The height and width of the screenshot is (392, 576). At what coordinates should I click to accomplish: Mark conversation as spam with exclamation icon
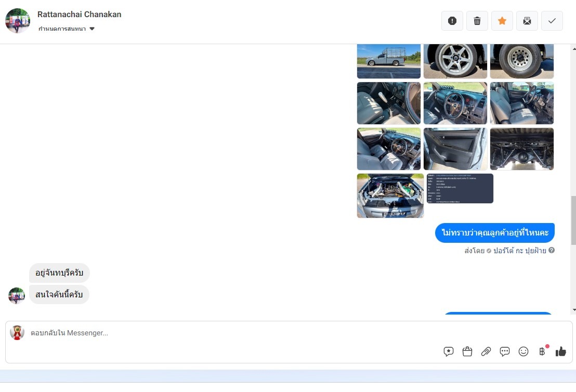coord(452,21)
